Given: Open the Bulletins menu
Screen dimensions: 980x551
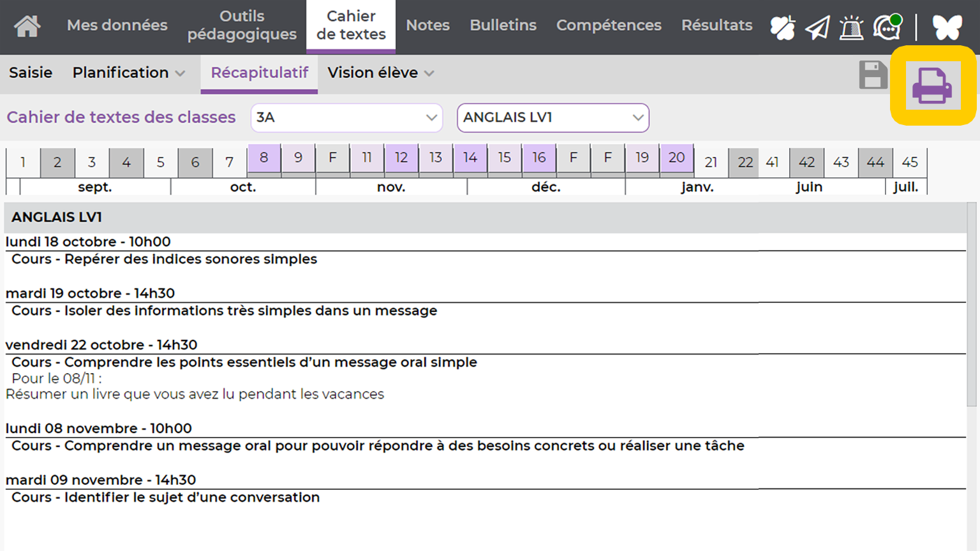Looking at the screenshot, I should pos(503,26).
